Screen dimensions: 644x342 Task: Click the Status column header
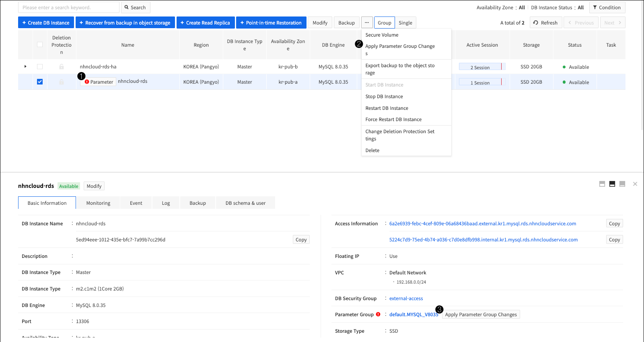point(574,45)
